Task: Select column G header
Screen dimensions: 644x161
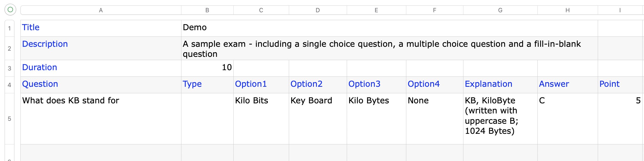Action: point(500,10)
